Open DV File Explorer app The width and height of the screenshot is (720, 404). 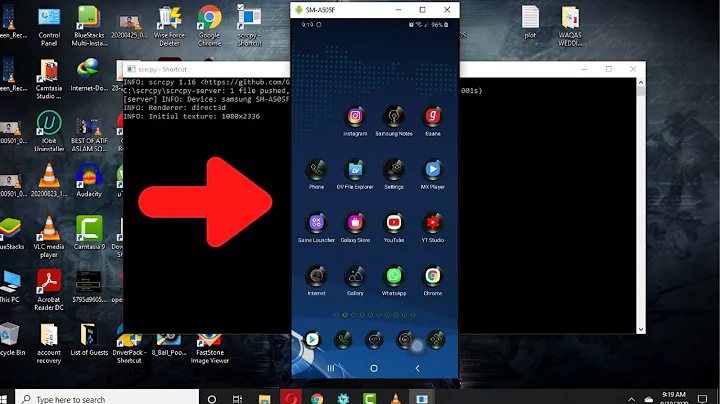click(355, 169)
